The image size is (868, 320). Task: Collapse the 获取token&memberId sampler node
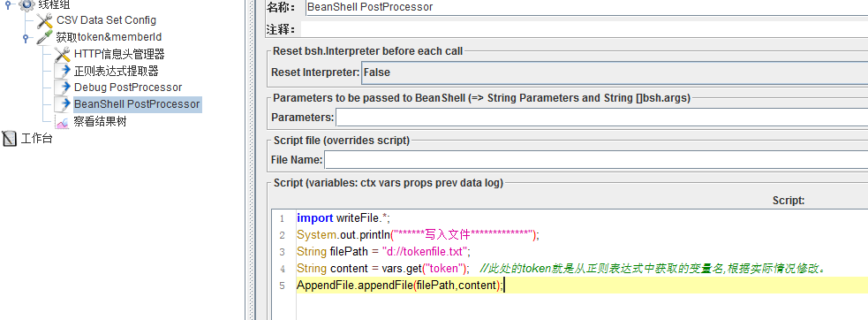(x=26, y=38)
